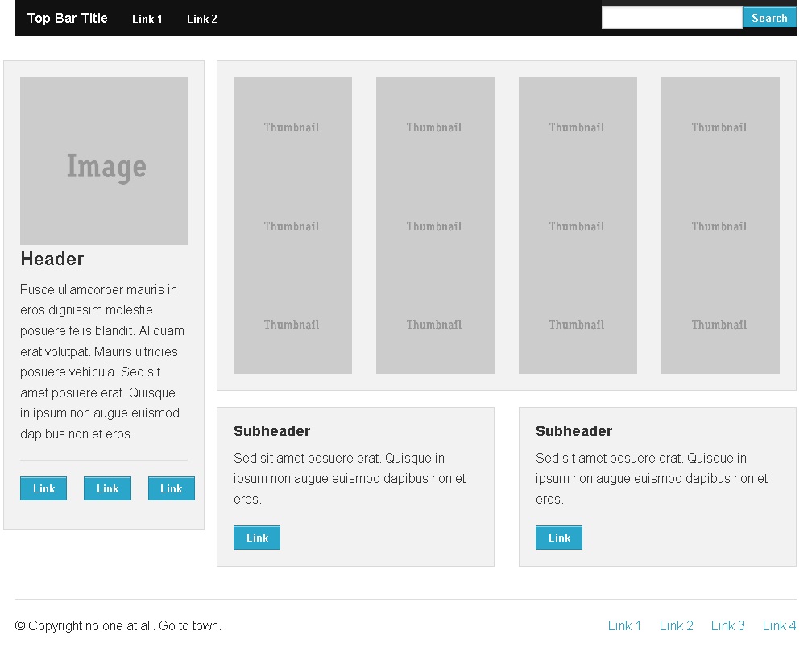
Task: Open Link 3 in the footer
Action: 727,625
